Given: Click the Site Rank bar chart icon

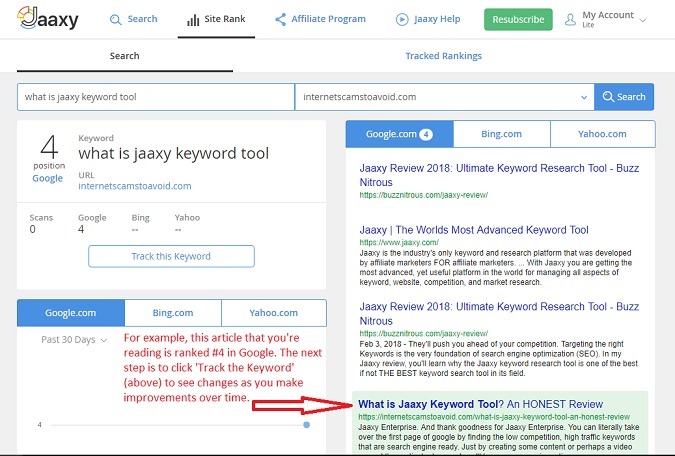Looking at the screenshot, I should pos(193,20).
